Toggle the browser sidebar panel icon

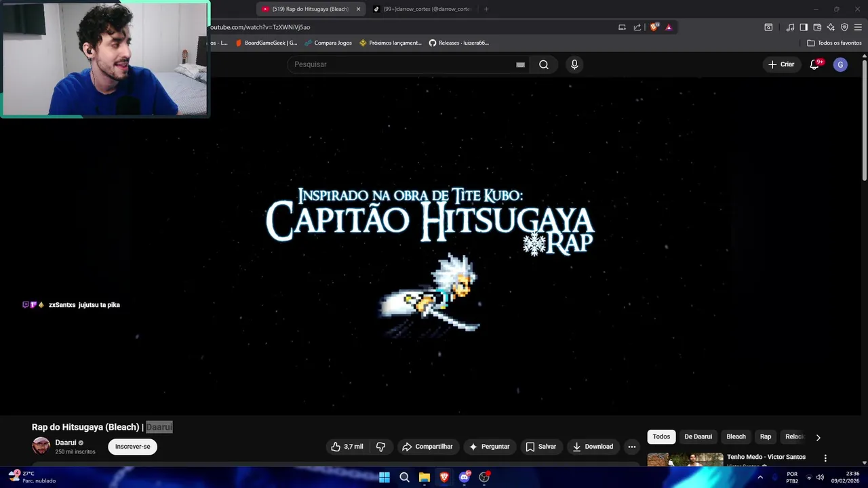804,27
